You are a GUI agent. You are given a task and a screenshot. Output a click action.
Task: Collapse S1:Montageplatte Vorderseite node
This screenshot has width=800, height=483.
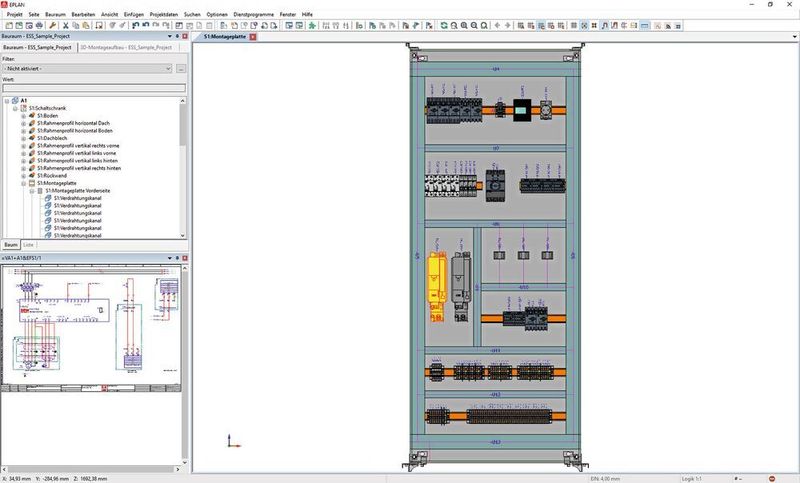coord(32,191)
